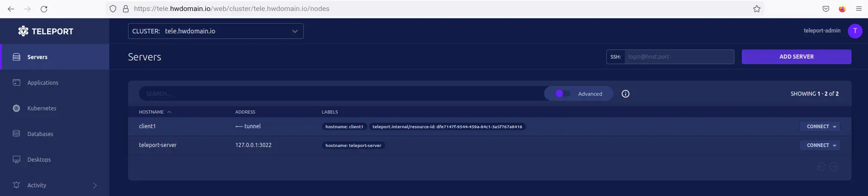Focus the server SEARCH field
868x196 pixels.
341,93
